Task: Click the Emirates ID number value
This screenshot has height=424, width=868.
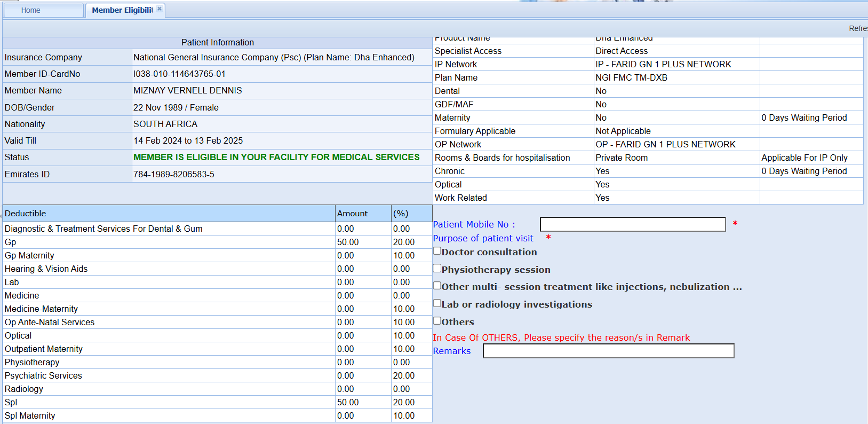Action: click(174, 175)
